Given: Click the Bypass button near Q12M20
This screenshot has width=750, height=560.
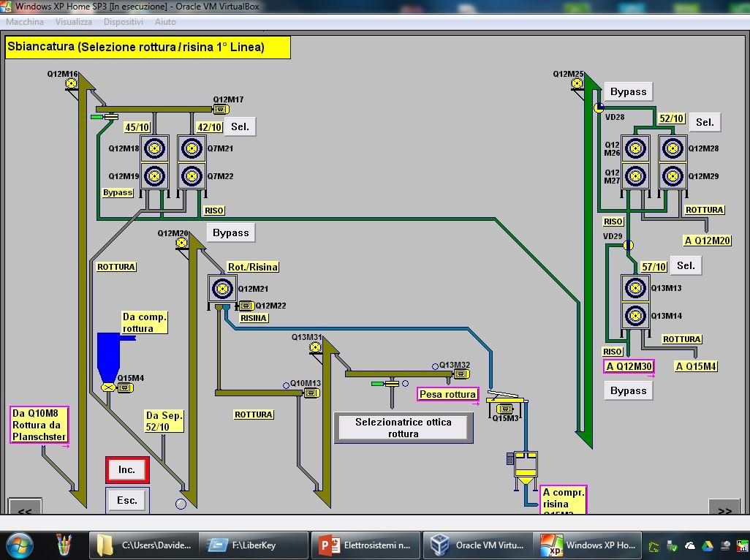Looking at the screenshot, I should 230,232.
